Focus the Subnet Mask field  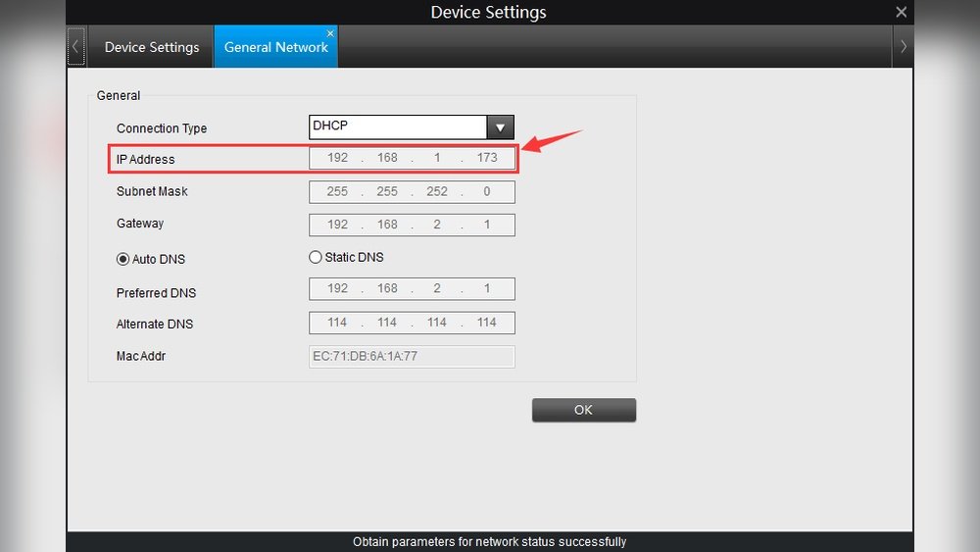412,192
